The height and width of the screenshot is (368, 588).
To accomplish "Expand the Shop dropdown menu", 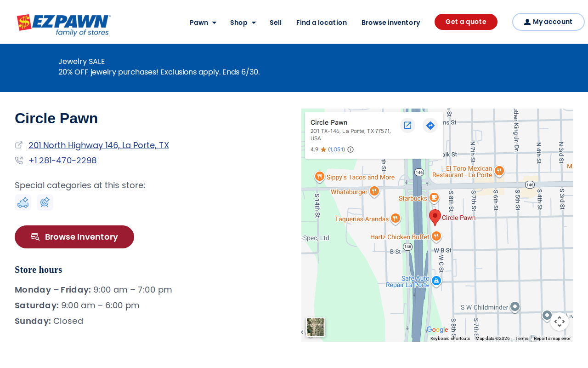I will pos(243,22).
